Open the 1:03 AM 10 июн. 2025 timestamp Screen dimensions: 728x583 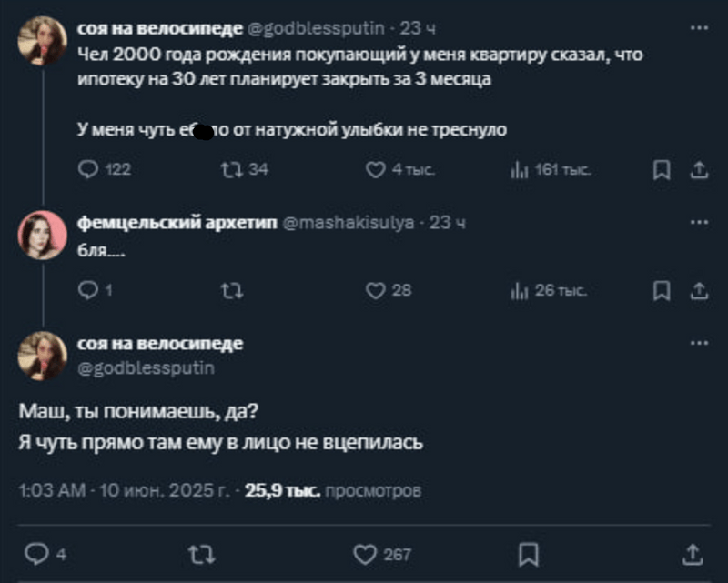124,491
